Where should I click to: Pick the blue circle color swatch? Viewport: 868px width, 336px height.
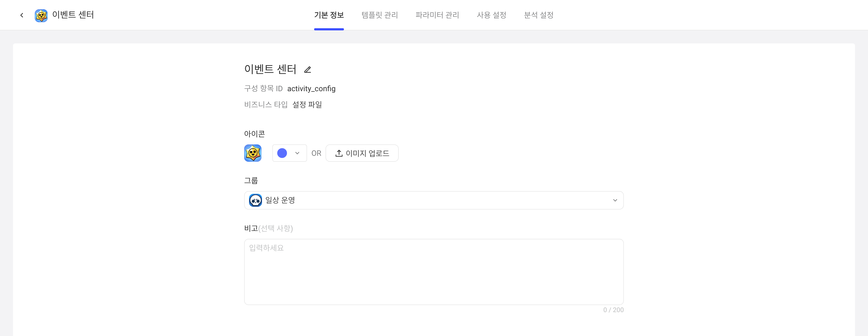(x=282, y=153)
